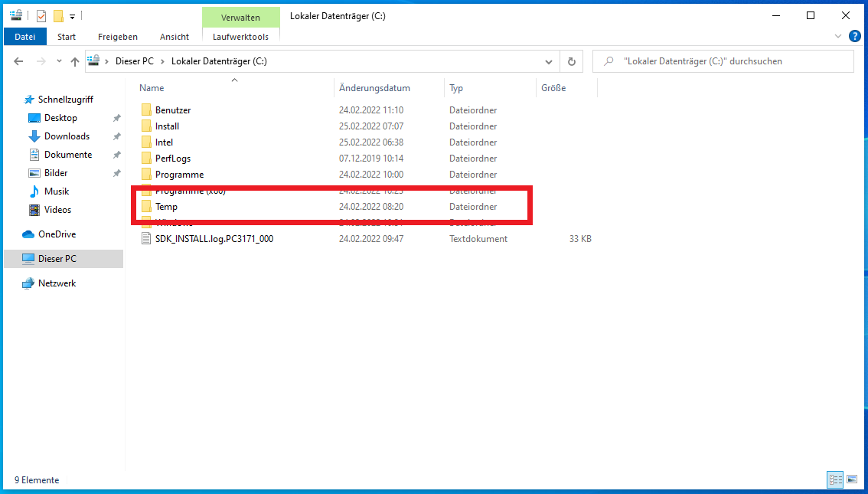This screenshot has height=494, width=868.
Task: Open the recent locations dropdown arrow
Action: [x=58, y=61]
